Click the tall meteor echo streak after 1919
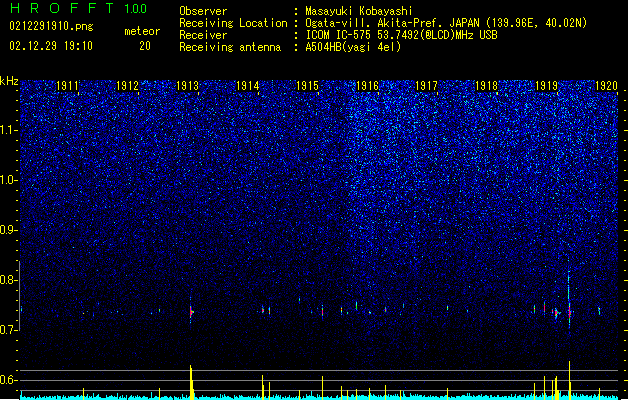The image size is (629, 400). (x=569, y=297)
